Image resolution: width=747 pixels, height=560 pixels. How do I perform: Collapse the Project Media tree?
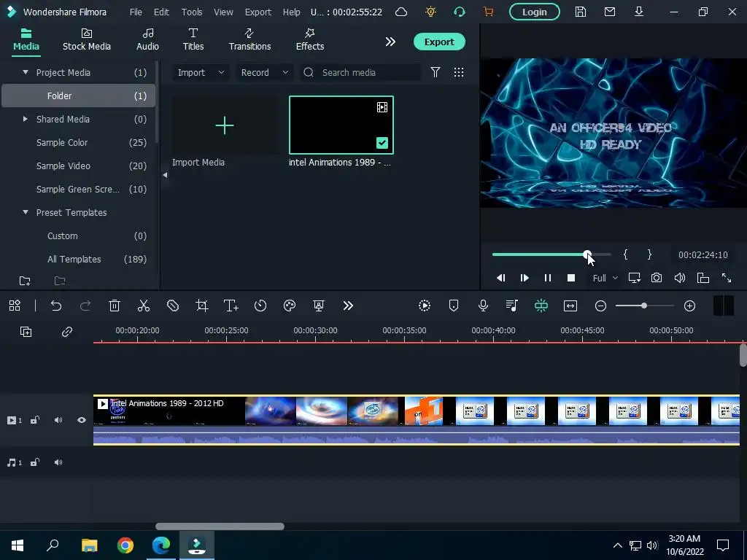(x=26, y=72)
